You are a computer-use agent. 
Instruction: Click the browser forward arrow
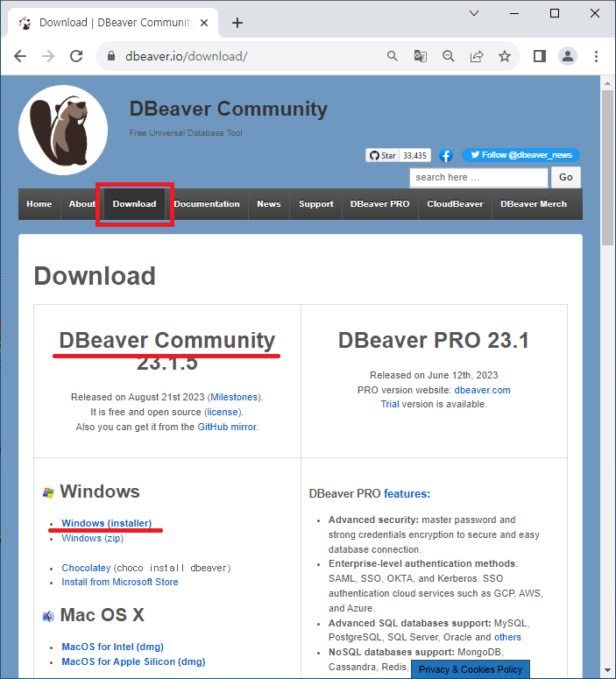point(48,56)
